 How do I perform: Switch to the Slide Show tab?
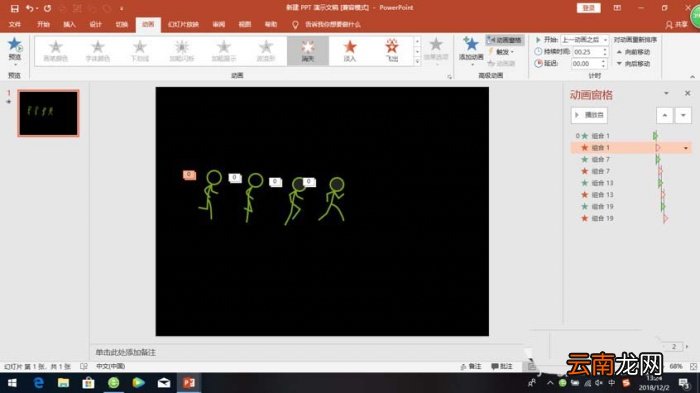[x=183, y=24]
